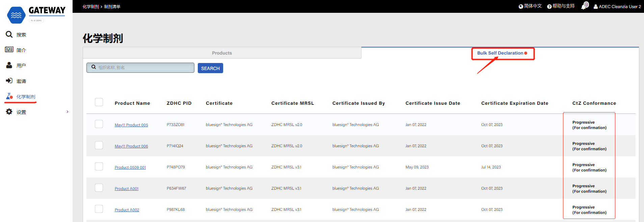
Task: Open the Product A001 link
Action: tap(127, 189)
